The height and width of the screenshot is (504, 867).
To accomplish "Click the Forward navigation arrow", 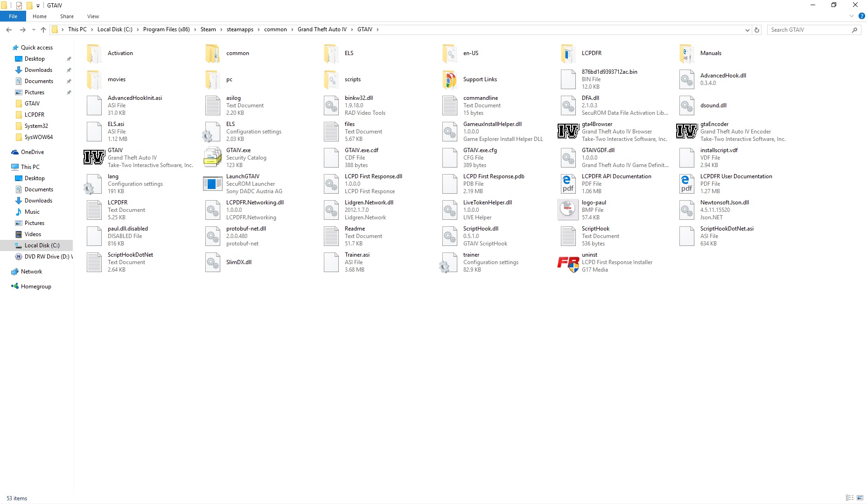I will click(x=22, y=30).
